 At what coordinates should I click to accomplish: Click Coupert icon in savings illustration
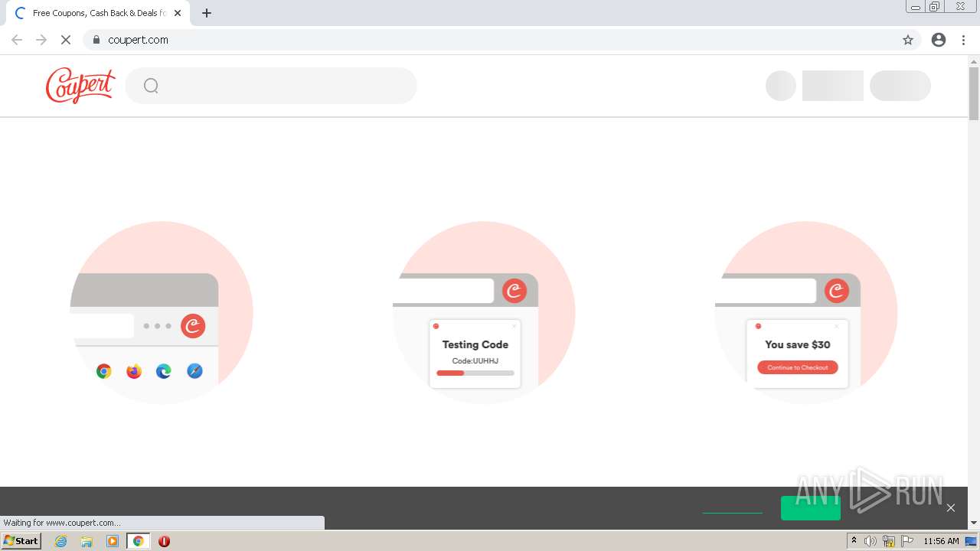tap(837, 291)
